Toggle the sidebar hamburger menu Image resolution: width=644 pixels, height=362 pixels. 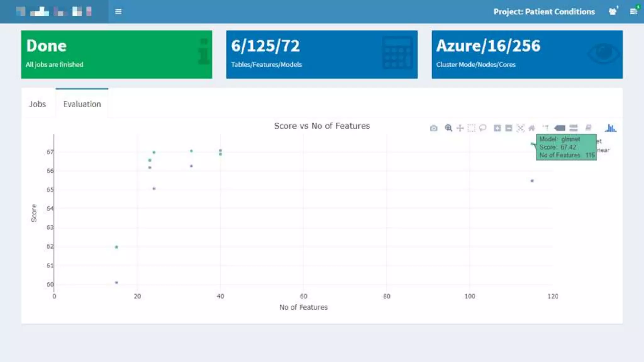(118, 12)
